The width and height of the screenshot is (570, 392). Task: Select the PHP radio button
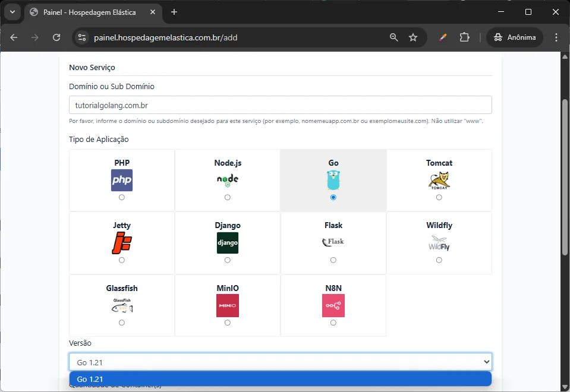pos(122,197)
